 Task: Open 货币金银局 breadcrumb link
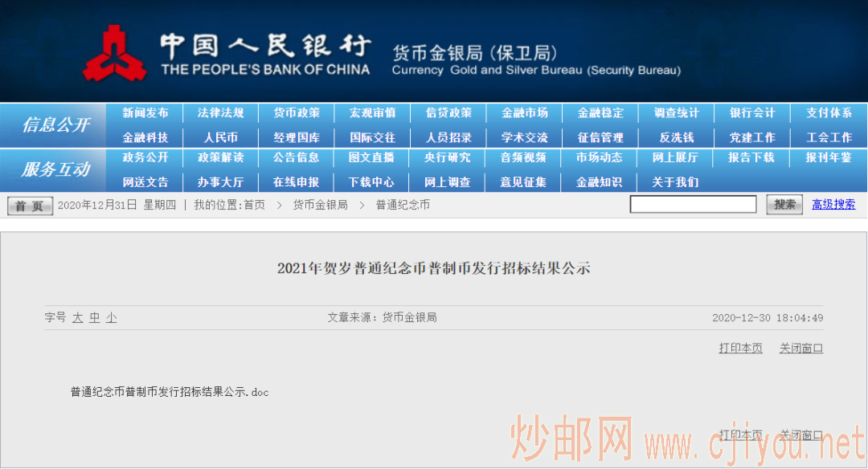pos(320,206)
